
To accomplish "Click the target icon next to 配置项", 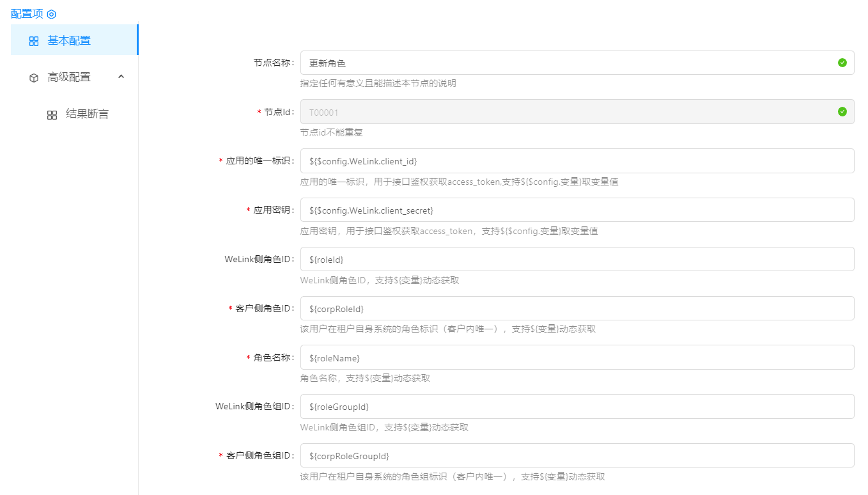I will [x=52, y=14].
